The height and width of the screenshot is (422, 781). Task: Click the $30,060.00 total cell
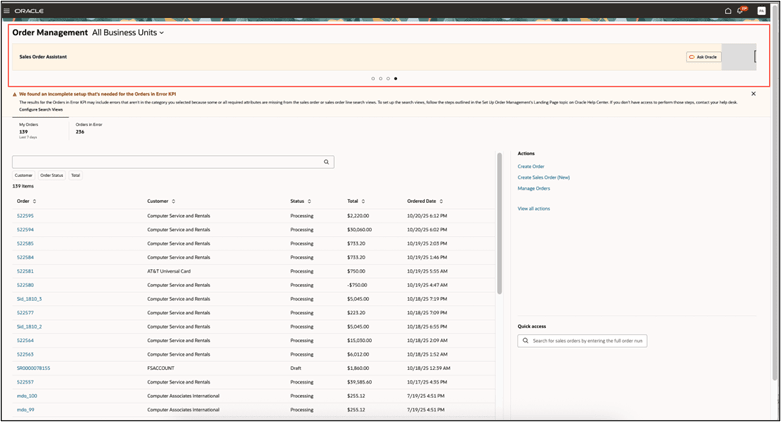tap(360, 230)
